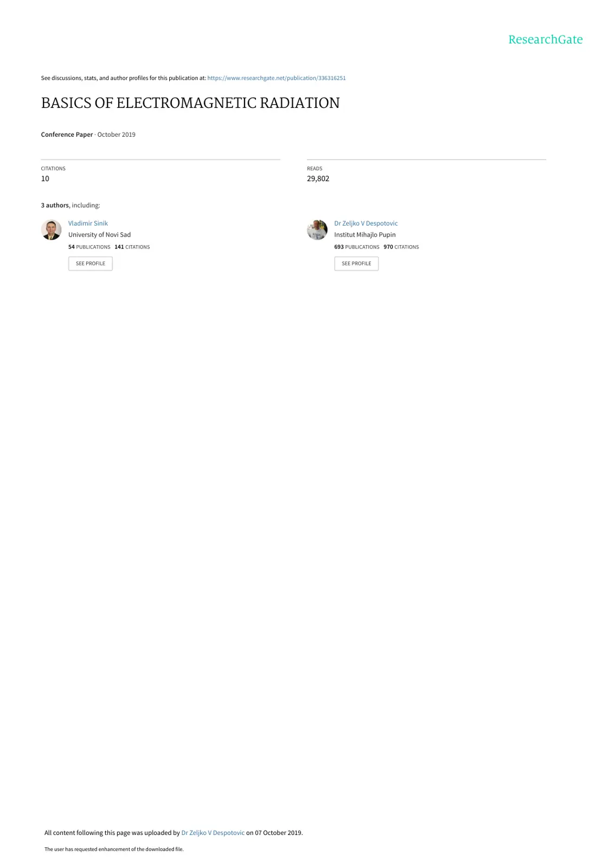The height and width of the screenshot is (868, 614).
Task: Open the researchgate.net publication URL
Action: pyautogui.click(x=277, y=78)
